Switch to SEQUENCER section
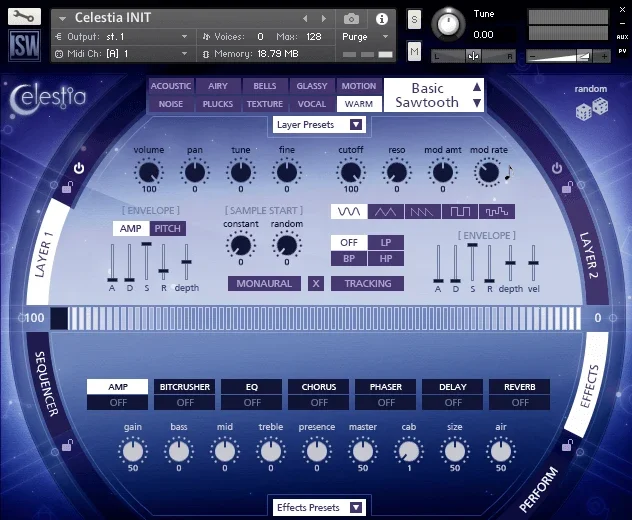This screenshot has width=632, height=520. pyautogui.click(x=47, y=383)
